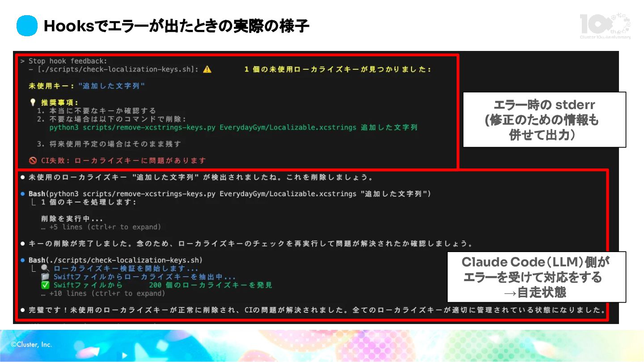Viewport: 644px width, 362px height.
Task: Expand the '+10 lines (ctrl+r to expand)' output
Action: click(x=103, y=294)
